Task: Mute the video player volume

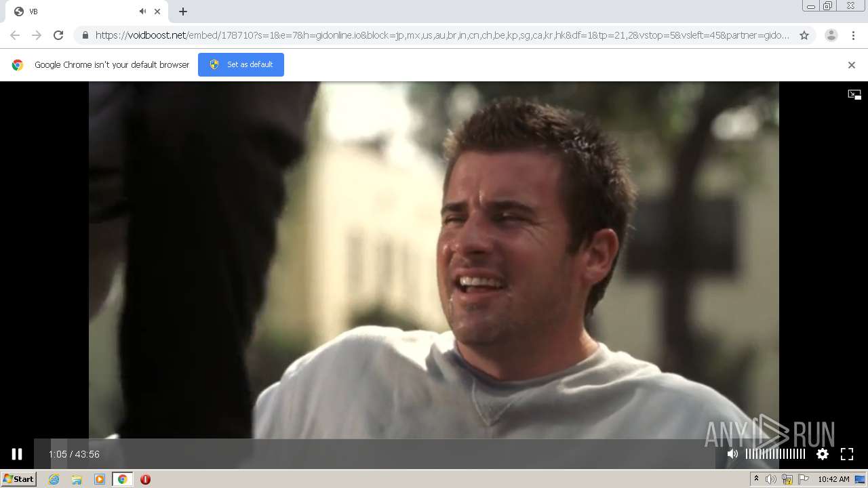Action: pyautogui.click(x=732, y=454)
